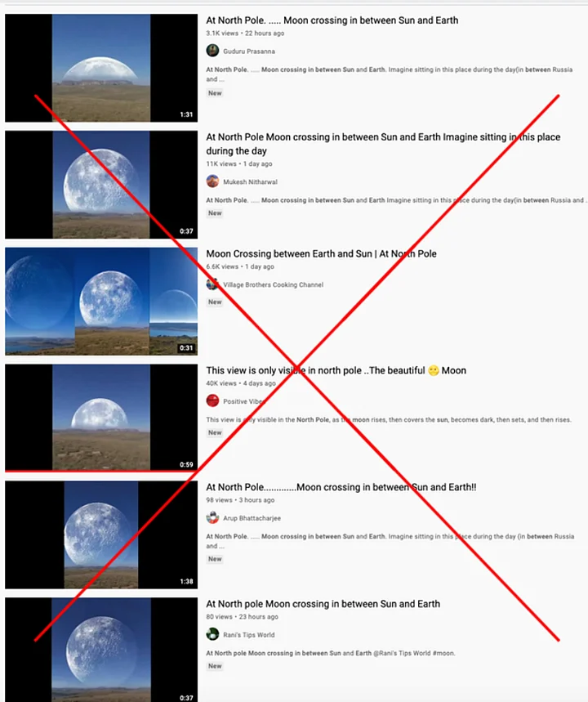Viewport: 588px width, 702px height.
Task: Click the Village Brothers Cooking Channel name
Action: [273, 284]
